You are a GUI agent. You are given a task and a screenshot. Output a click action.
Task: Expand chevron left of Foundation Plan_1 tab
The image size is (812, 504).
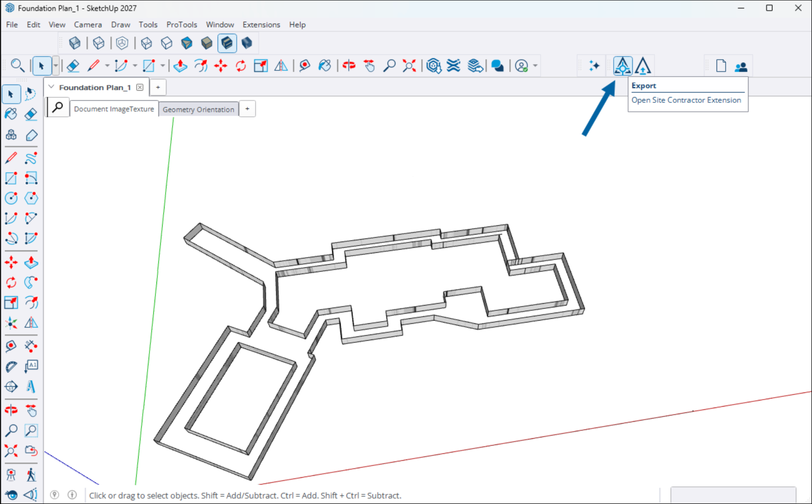(51, 87)
